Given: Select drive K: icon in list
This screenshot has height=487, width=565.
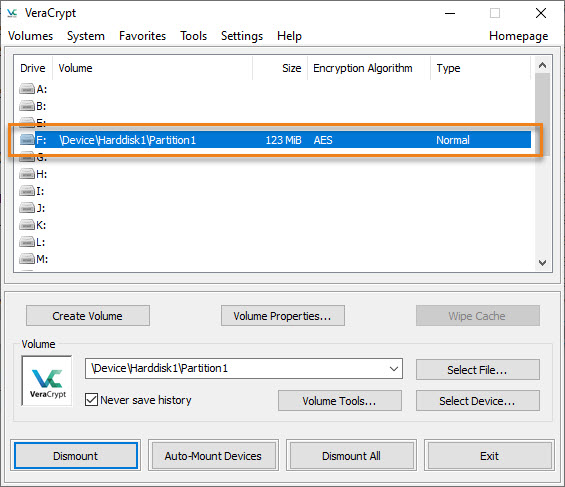Looking at the screenshot, I should click(x=27, y=225).
